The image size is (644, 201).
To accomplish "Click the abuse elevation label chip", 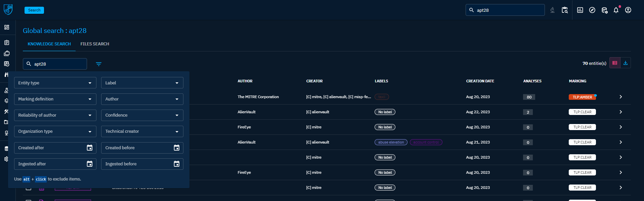I will pyautogui.click(x=391, y=142).
